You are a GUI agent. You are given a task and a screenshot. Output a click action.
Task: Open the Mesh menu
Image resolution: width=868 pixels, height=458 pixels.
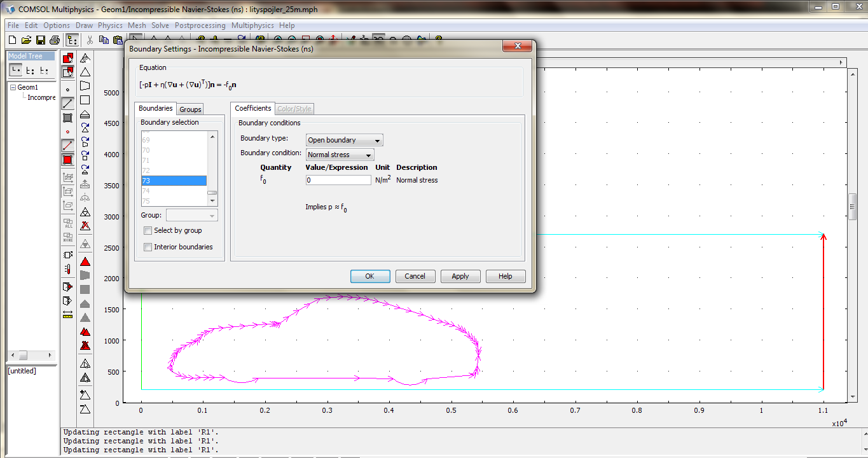coord(137,25)
